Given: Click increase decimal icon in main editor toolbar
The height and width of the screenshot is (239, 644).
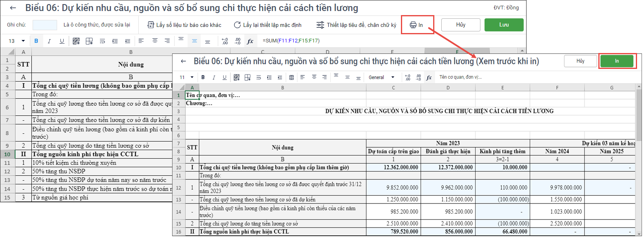Looking at the screenshot, I should [225, 41].
